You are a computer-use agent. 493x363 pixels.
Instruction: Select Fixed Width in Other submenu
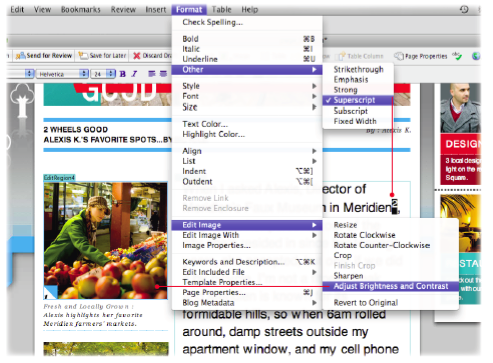coord(358,121)
